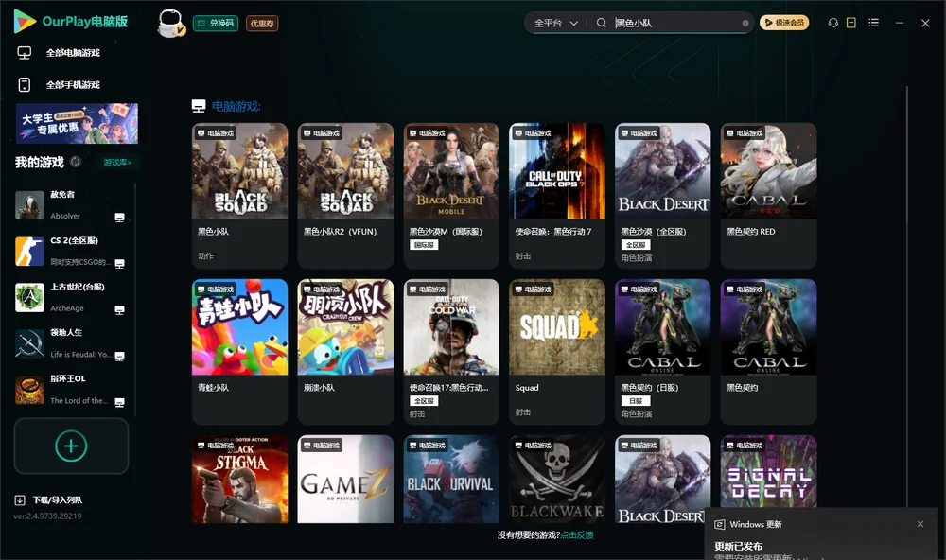Click PC icon on the ArcheAge row
The width and height of the screenshot is (946, 560).
pos(119,310)
